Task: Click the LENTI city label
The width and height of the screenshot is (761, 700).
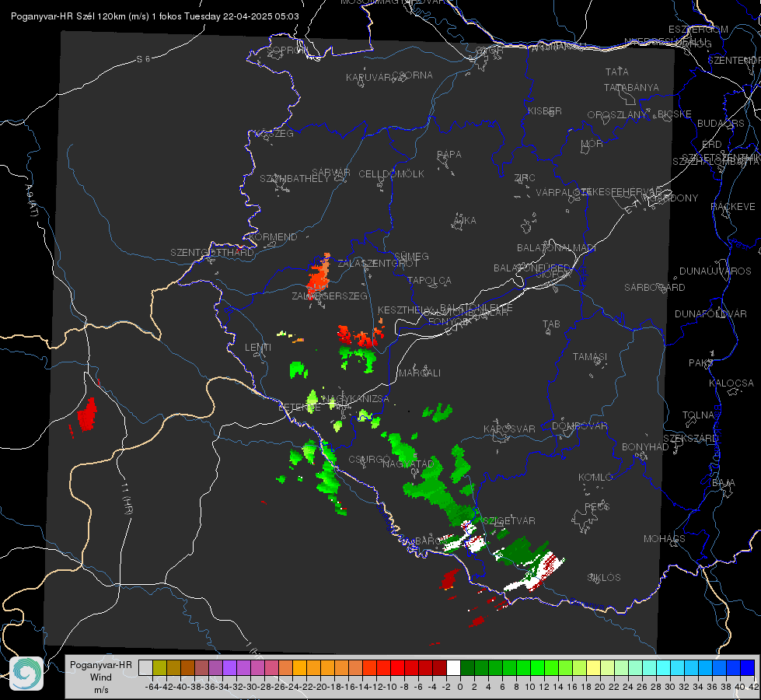Action: 258,348
